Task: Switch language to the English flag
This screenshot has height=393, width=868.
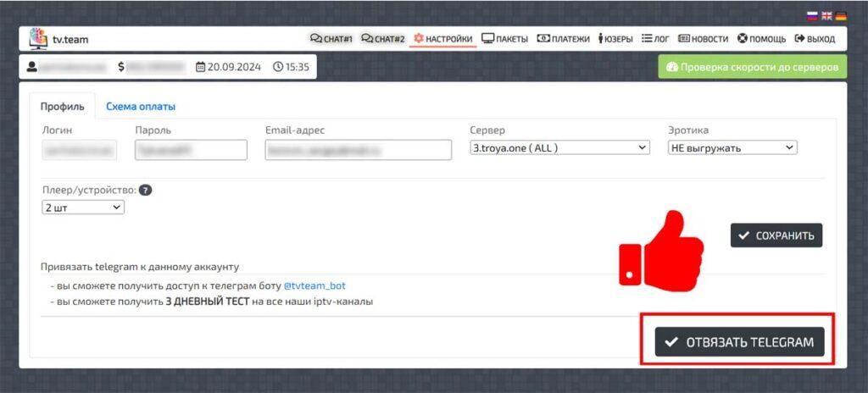Action: point(826,16)
